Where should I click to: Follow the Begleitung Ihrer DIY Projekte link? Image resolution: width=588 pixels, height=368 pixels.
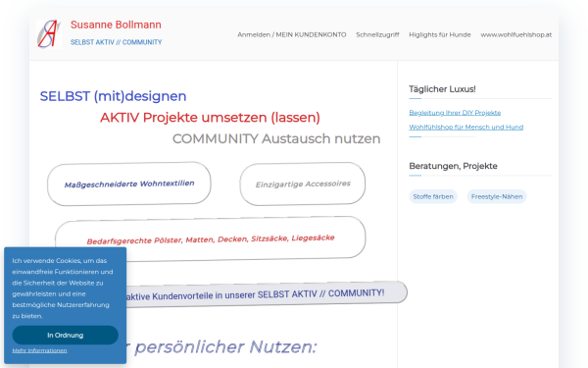point(455,113)
